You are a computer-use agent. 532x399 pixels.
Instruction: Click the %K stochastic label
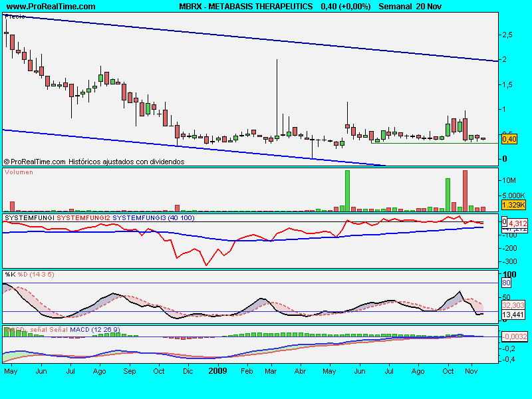10,274
